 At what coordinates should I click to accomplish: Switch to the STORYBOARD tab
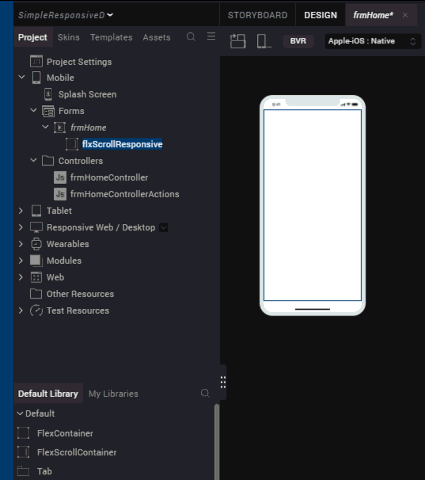[257, 15]
